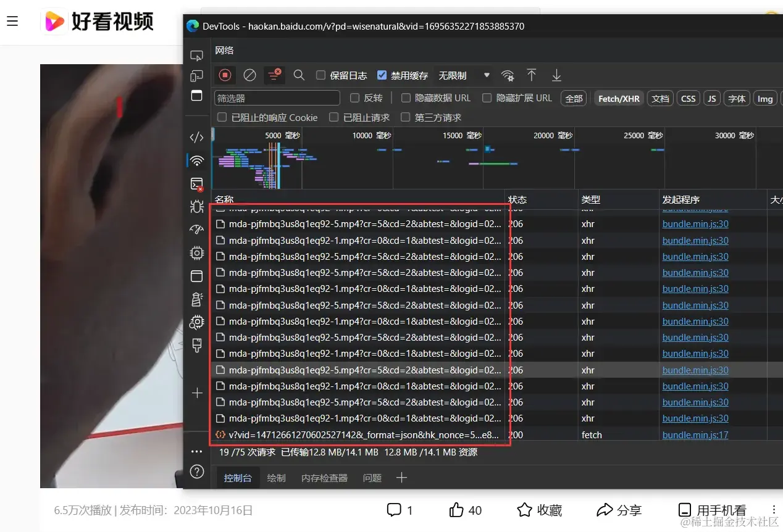Toggle the 反转 invert checkbox
This screenshot has height=532, width=783.
click(354, 98)
